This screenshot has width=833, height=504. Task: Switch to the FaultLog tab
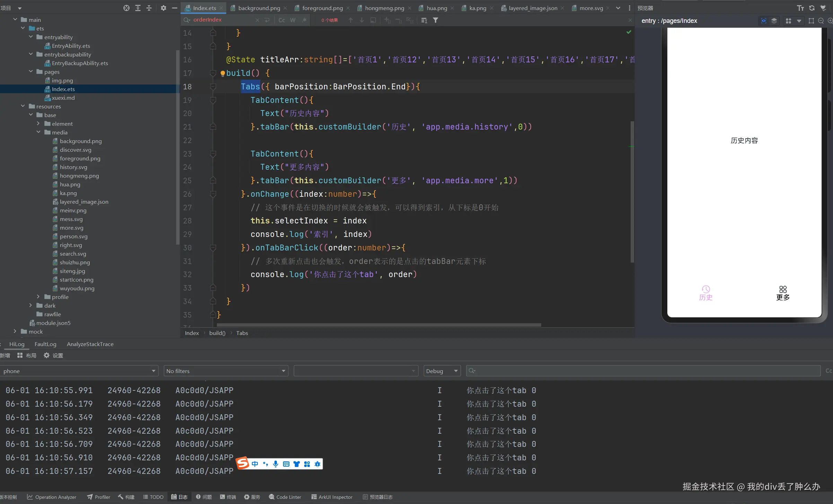coord(45,344)
